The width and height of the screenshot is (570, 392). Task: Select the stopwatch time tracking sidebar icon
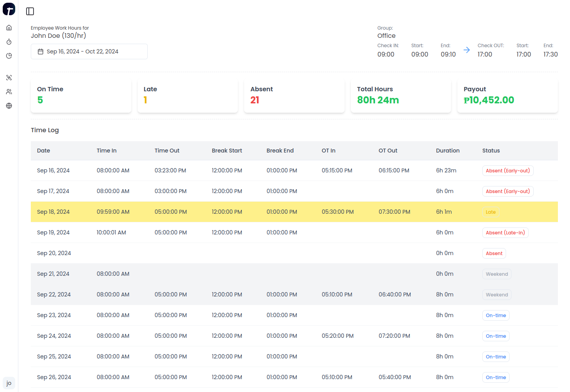click(9, 42)
